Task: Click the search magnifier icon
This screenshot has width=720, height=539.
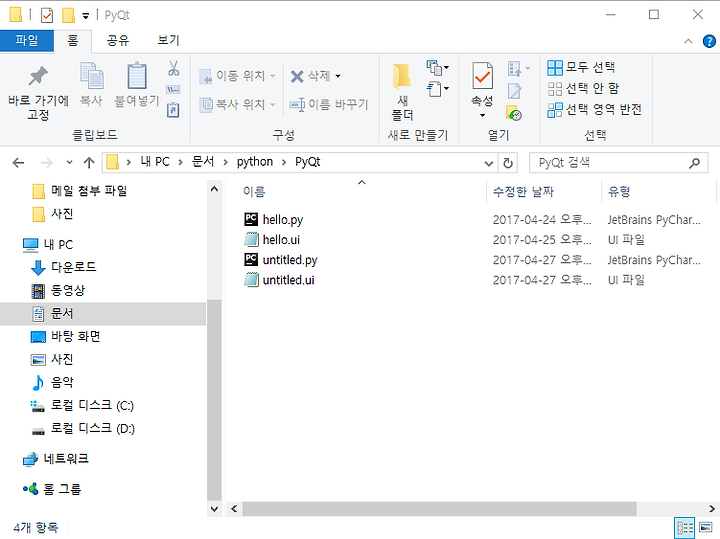Action: click(x=695, y=163)
